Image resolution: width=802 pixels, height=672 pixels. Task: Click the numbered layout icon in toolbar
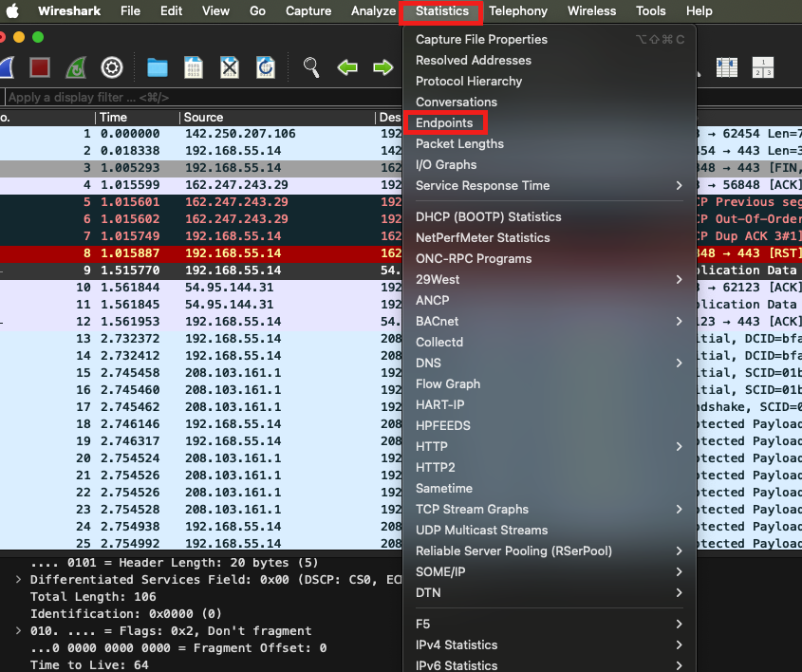[x=763, y=67]
